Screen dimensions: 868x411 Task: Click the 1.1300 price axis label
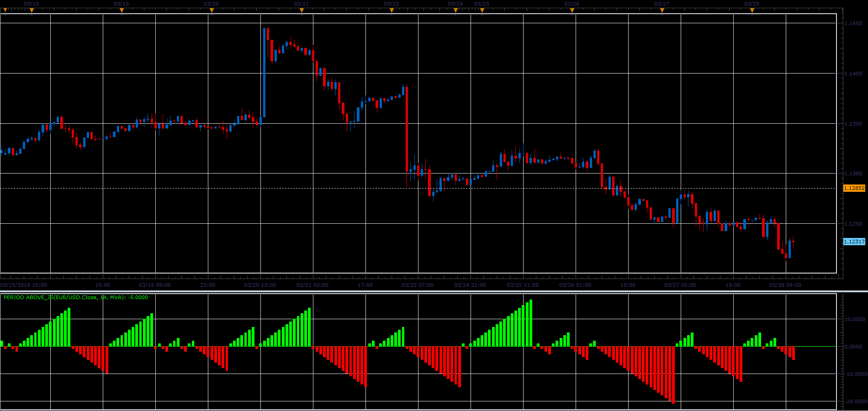pyautogui.click(x=853, y=174)
